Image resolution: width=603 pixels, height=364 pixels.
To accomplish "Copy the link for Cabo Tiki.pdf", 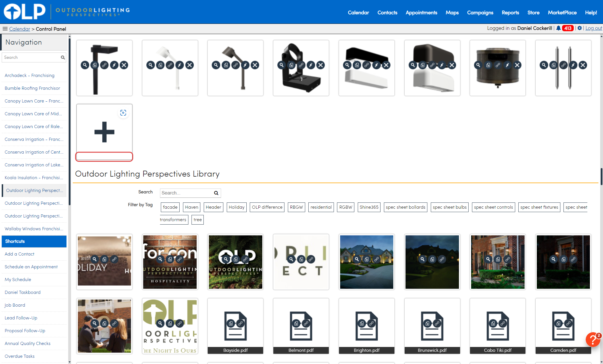I will [503, 323].
